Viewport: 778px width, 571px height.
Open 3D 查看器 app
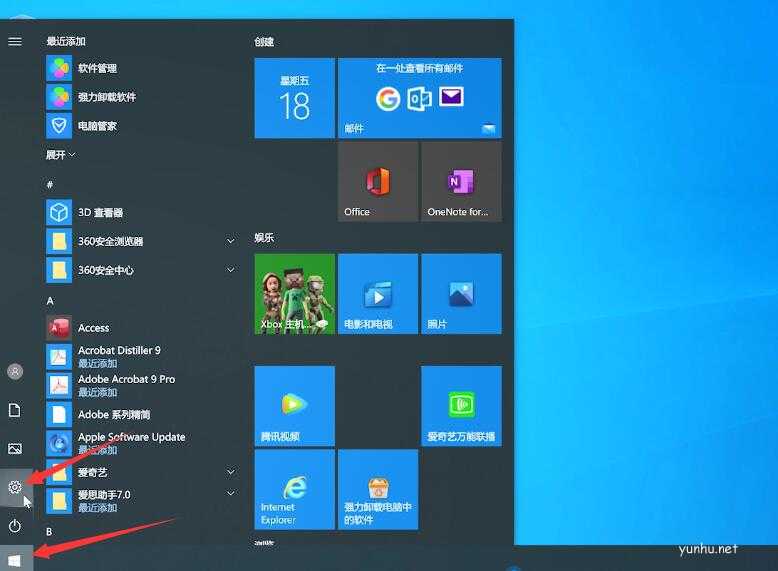141,213
